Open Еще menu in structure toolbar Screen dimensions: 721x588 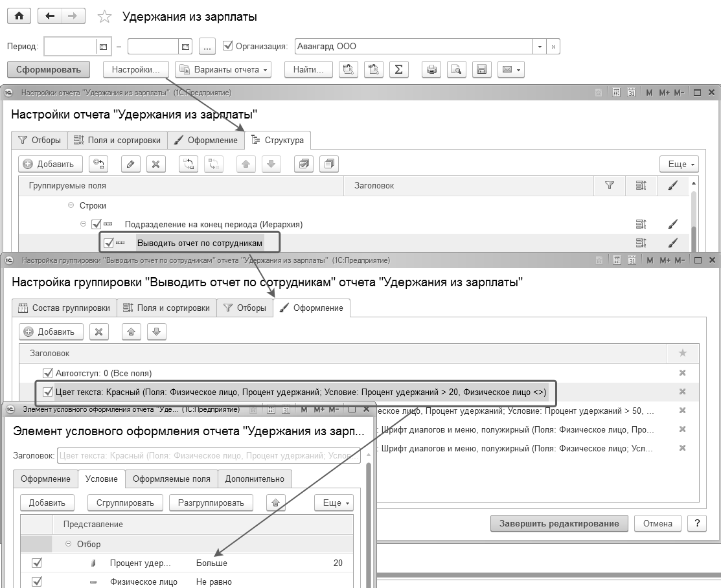(x=679, y=164)
